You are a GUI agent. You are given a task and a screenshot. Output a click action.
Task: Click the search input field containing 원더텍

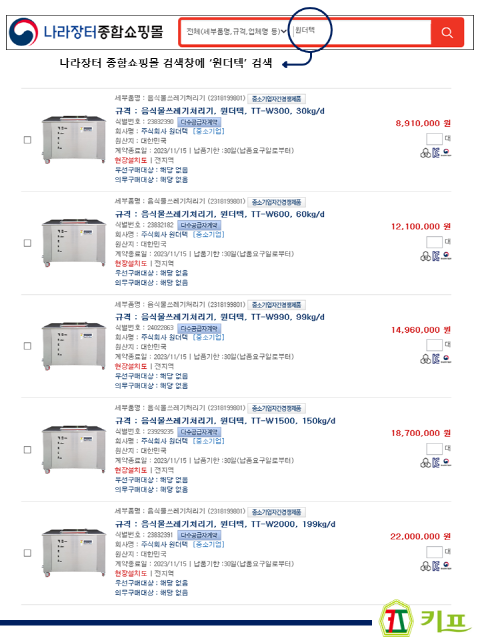[361, 31]
